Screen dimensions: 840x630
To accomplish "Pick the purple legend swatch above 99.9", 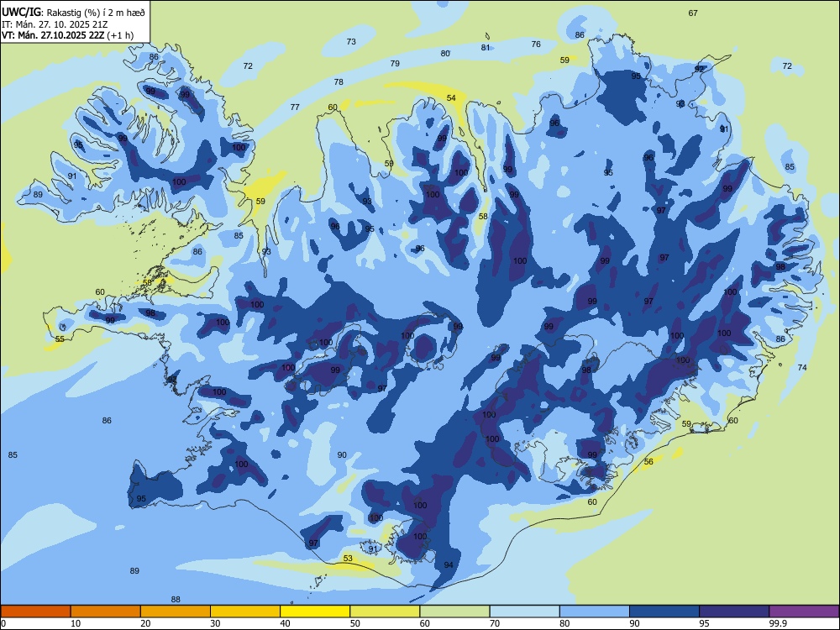I will coord(804,612).
